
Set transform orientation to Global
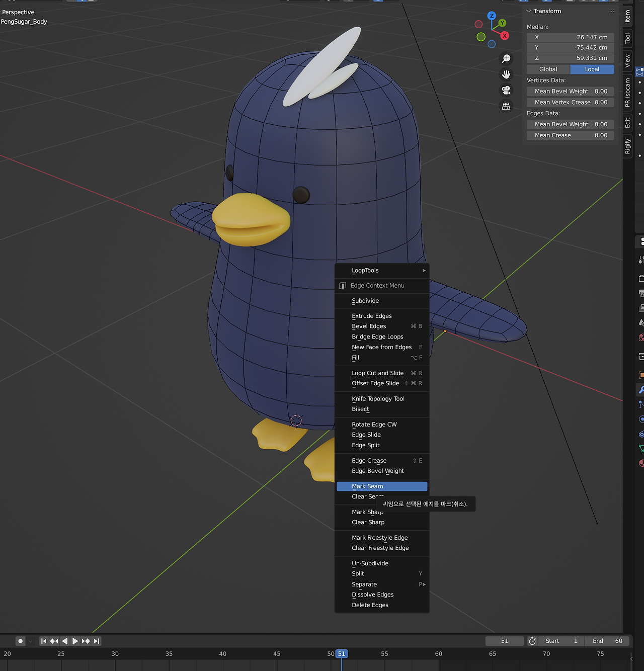point(548,69)
